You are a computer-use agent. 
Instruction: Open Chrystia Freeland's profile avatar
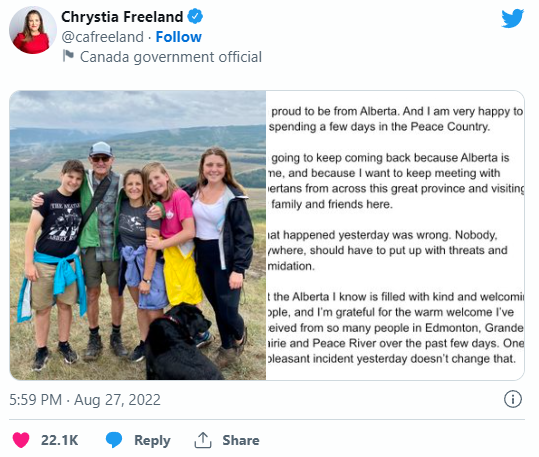pos(33,30)
